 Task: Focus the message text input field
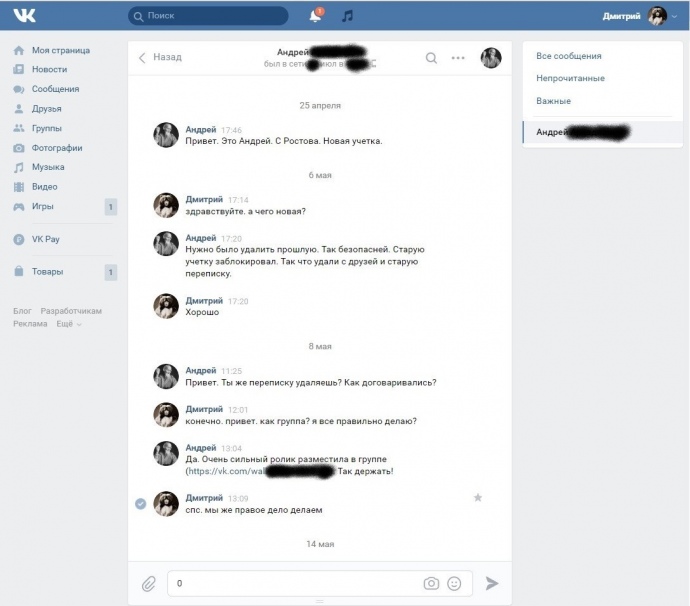(x=295, y=584)
